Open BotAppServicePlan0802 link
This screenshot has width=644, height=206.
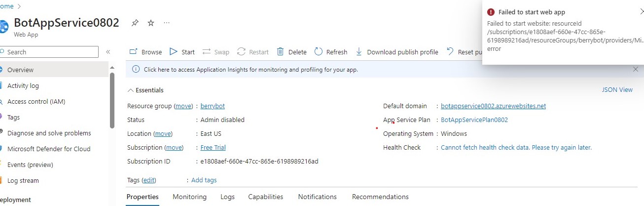coord(474,120)
